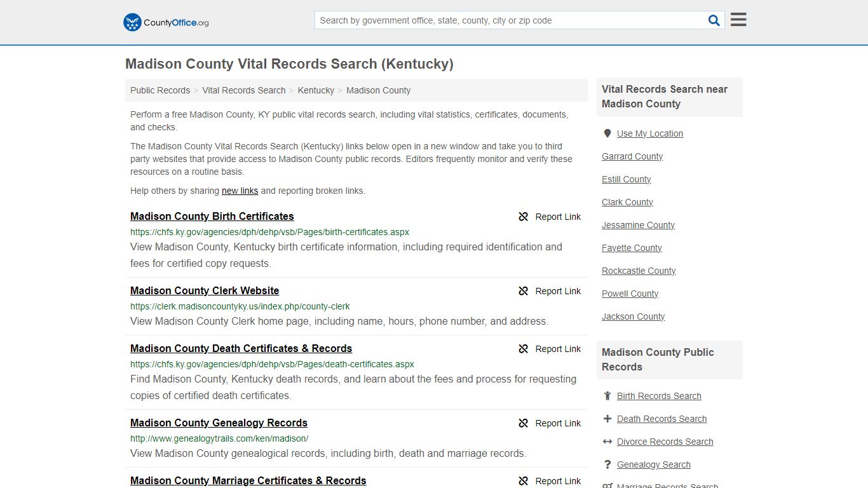Open Powell County link
868x488 pixels.
[630, 294]
